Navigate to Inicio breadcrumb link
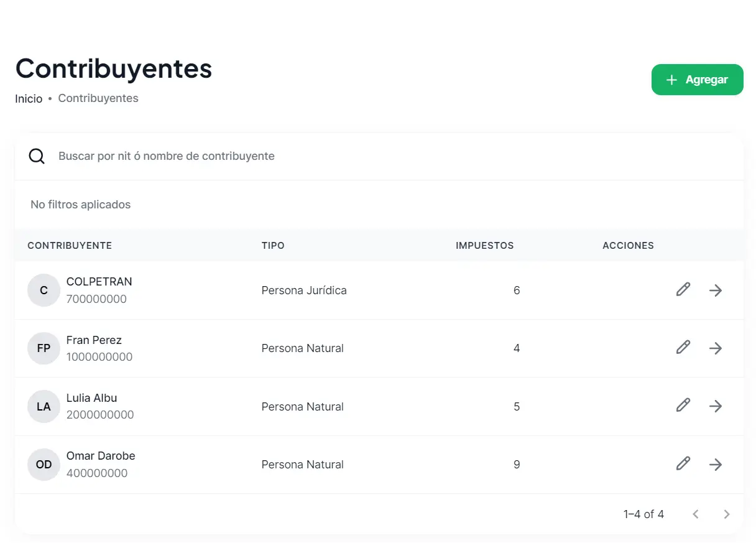Screen dimensions: 756x543 pyautogui.click(x=29, y=98)
